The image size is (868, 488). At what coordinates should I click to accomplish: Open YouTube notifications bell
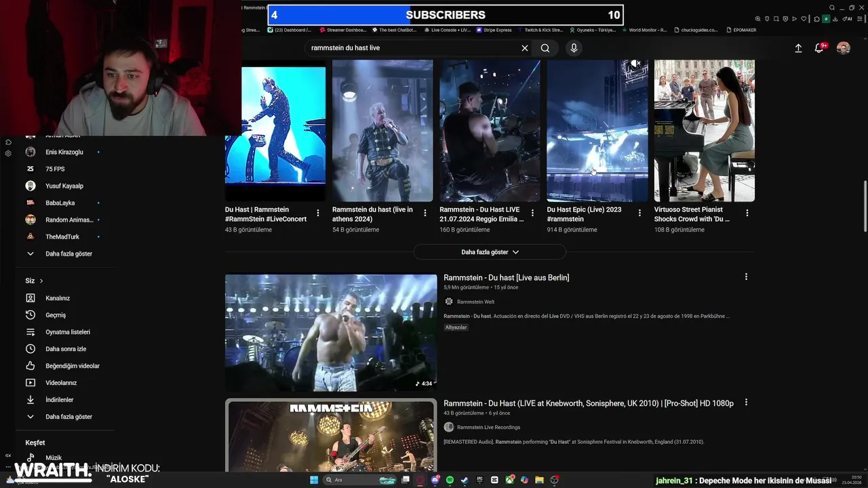point(819,48)
